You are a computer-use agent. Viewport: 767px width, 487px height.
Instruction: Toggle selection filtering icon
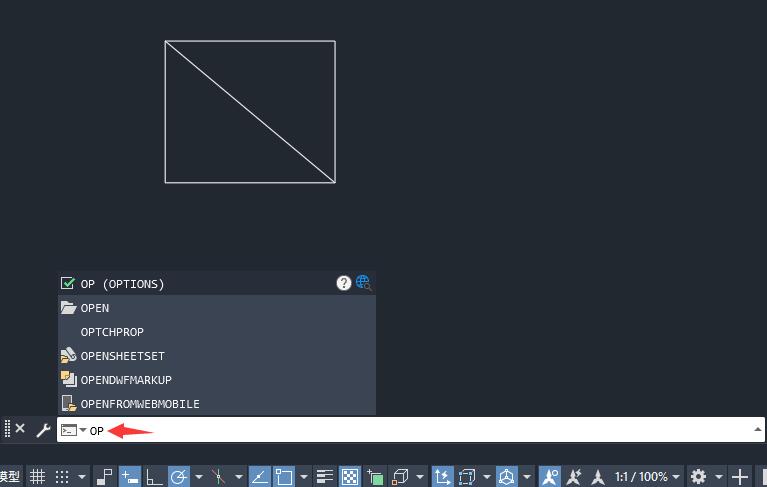pos(467,476)
